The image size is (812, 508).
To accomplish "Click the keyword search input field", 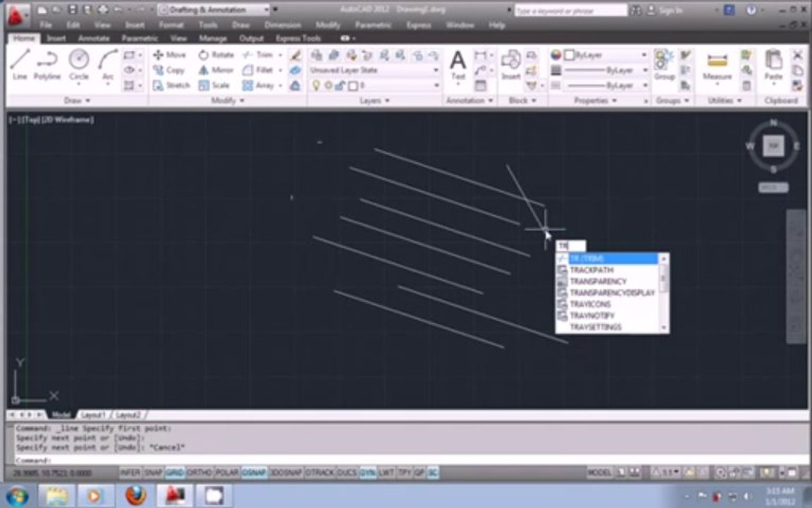I will (x=571, y=11).
